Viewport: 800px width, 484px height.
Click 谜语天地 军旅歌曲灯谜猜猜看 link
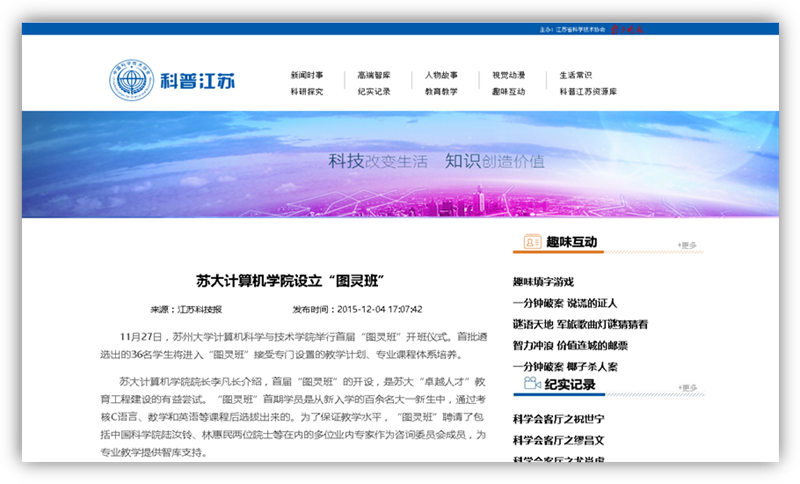coord(580,324)
